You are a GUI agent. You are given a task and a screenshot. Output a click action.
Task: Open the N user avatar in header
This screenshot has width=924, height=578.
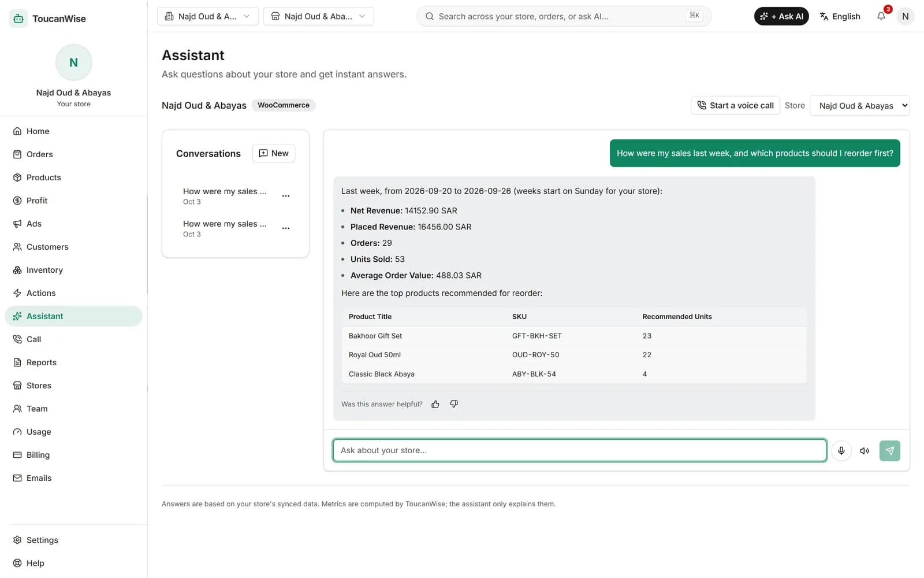pyautogui.click(x=905, y=16)
